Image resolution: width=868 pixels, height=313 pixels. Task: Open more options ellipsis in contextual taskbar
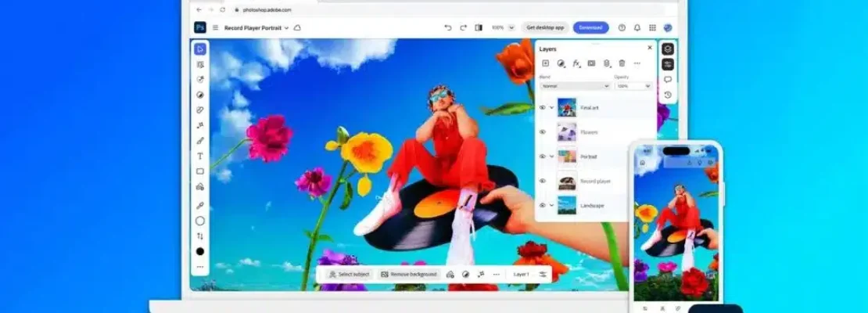496,274
